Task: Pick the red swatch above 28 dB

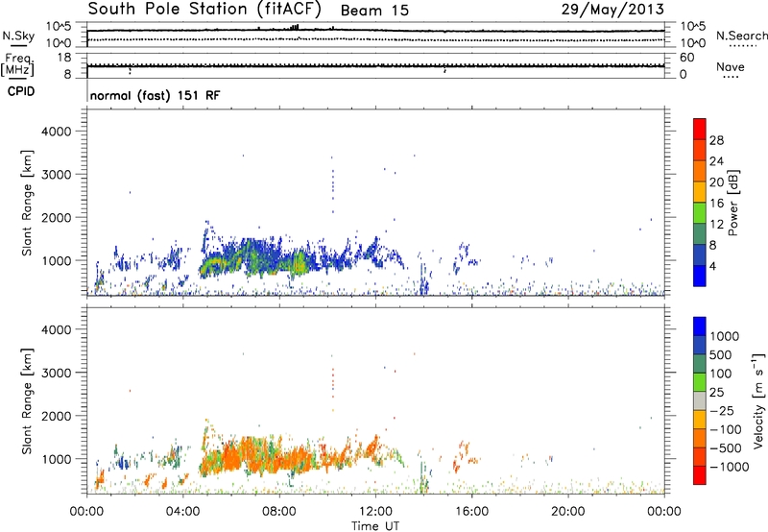Action: pos(700,129)
